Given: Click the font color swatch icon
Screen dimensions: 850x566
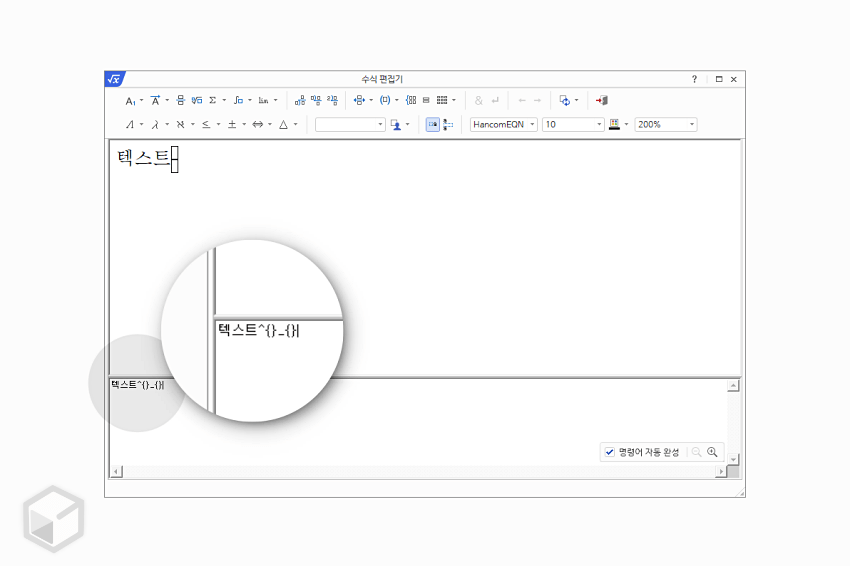Looking at the screenshot, I should point(614,125).
